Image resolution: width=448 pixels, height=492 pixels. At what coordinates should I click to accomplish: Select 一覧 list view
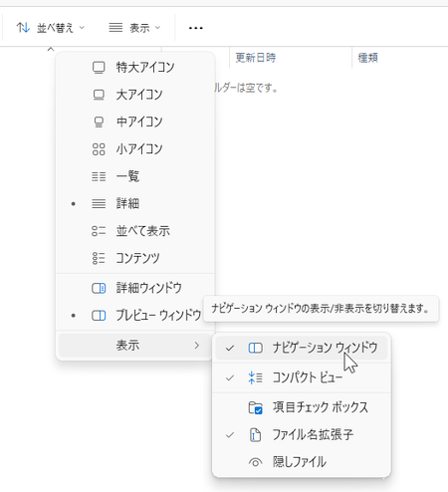coord(135,176)
